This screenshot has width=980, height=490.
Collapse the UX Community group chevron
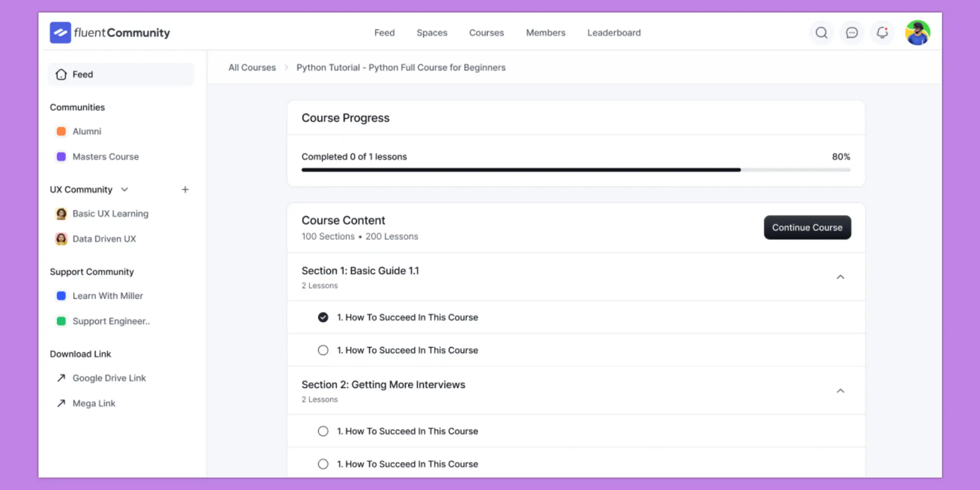click(125, 189)
